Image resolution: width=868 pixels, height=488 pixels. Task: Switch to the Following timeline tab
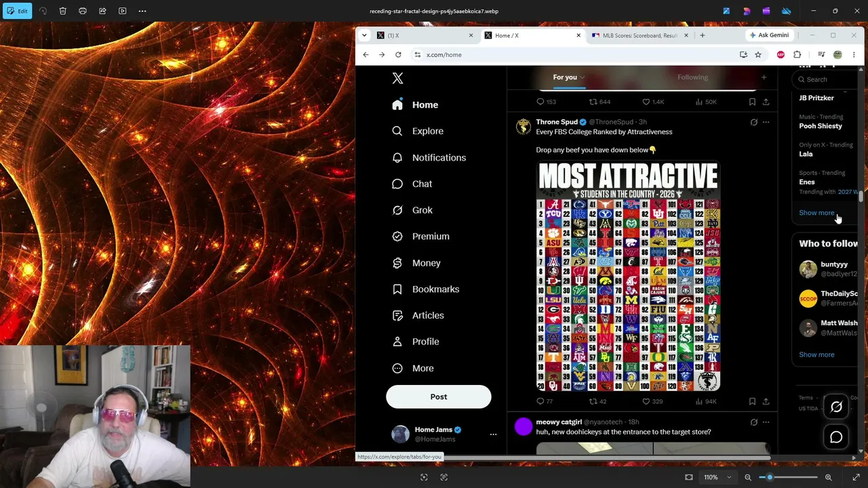[692, 77]
